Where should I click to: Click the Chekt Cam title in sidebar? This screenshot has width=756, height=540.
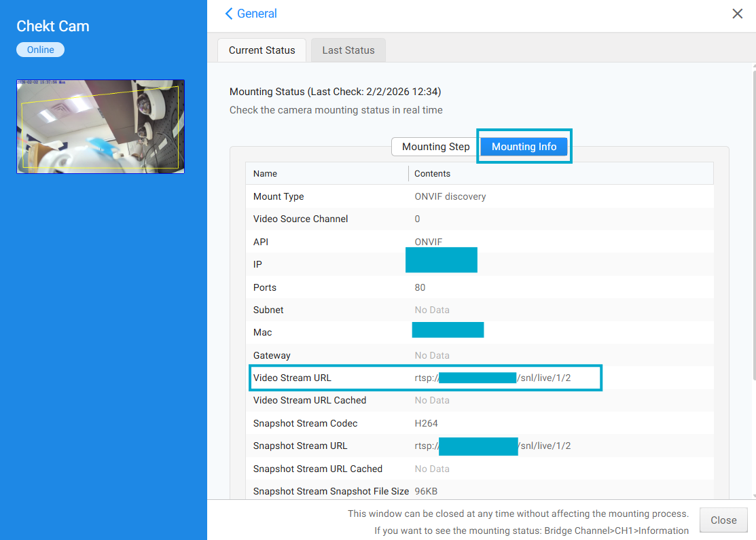tap(53, 26)
